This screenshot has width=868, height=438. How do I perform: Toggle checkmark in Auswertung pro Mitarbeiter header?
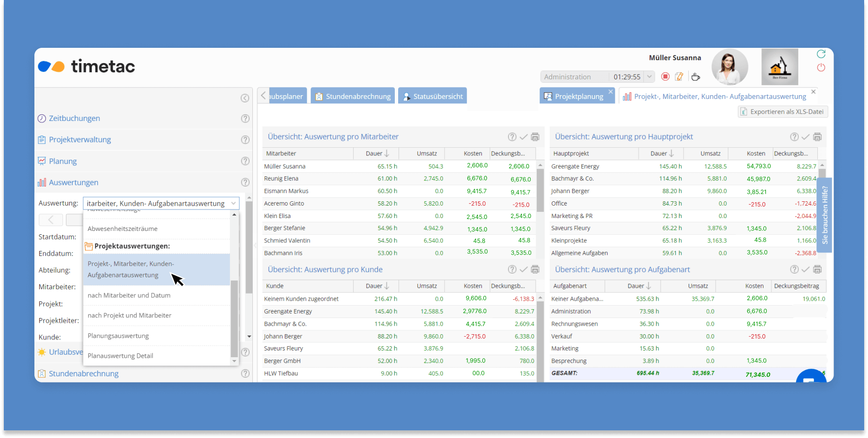click(x=524, y=137)
